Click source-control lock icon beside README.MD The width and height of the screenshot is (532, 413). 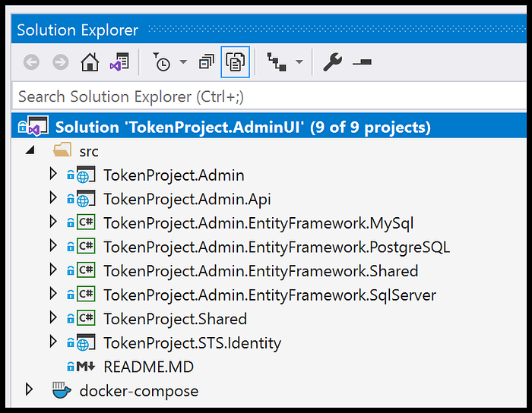pyautogui.click(x=71, y=367)
